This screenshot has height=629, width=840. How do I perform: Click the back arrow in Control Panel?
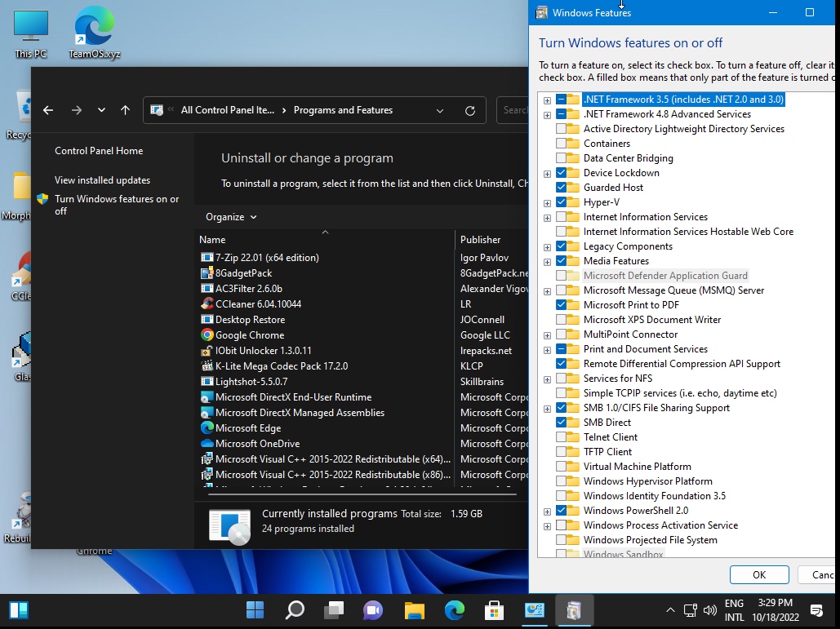(48, 110)
